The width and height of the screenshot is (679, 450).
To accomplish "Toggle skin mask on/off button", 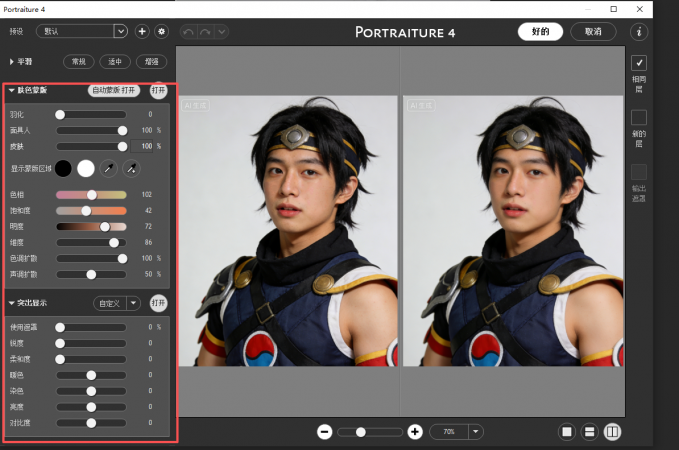I will [x=158, y=91].
